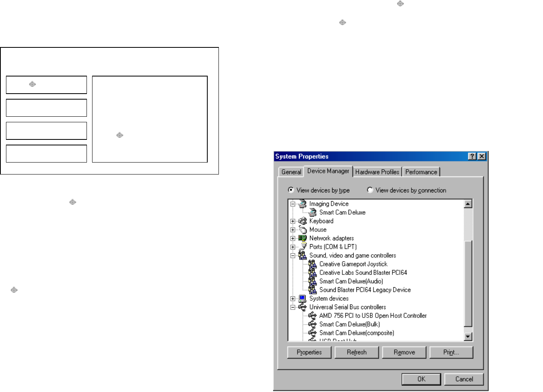Select the "Smart Cam Deluxe" imaging entry label

pos(342,213)
